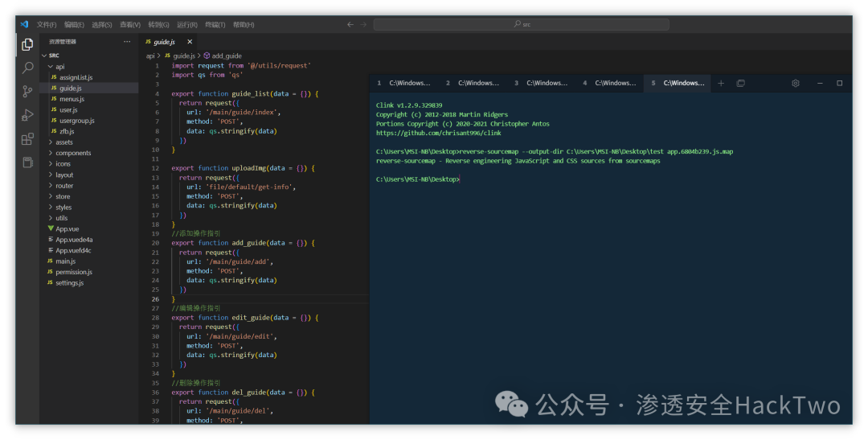The image size is (868, 440).
Task: Click the terminal prompt C:\Users\MSI-NB\Desktop>
Action: [x=417, y=179]
